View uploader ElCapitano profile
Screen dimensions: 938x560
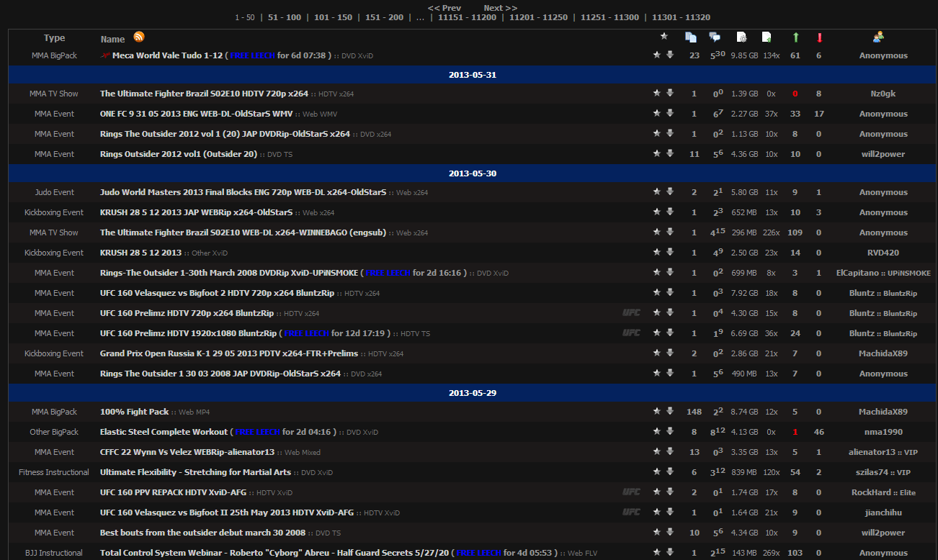coord(859,273)
